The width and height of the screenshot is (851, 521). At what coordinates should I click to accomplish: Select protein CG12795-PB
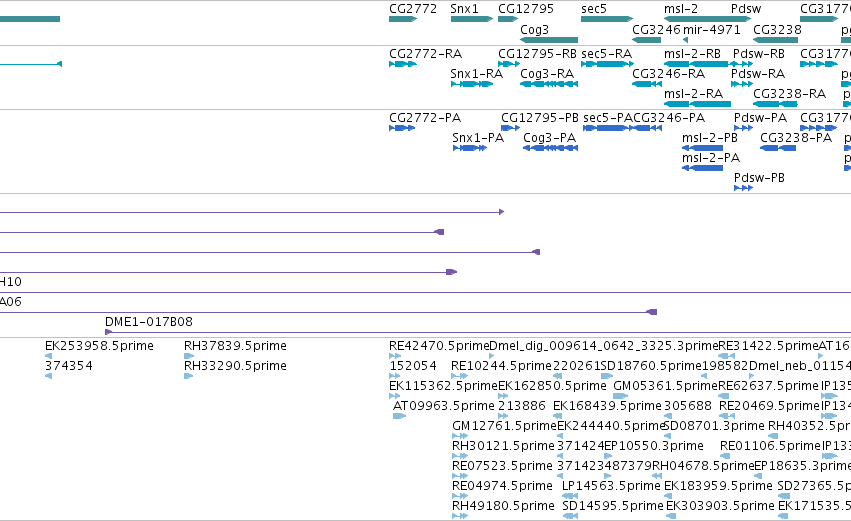[540, 118]
